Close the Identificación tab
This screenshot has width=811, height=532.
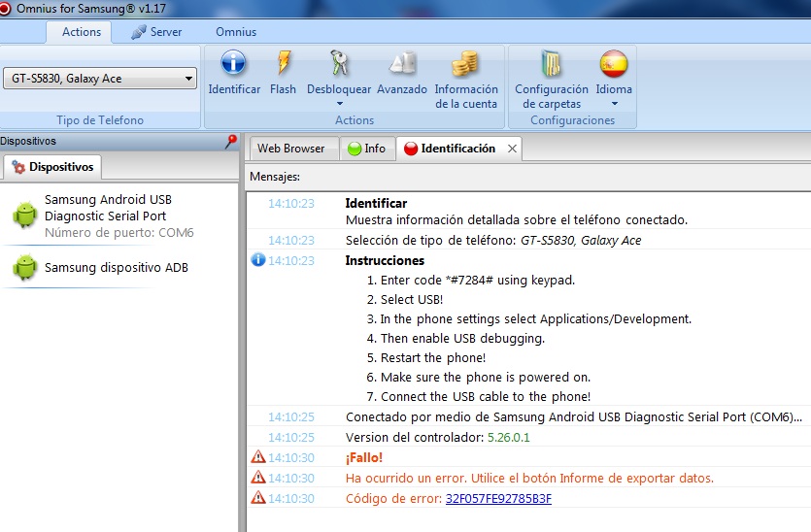click(x=512, y=149)
